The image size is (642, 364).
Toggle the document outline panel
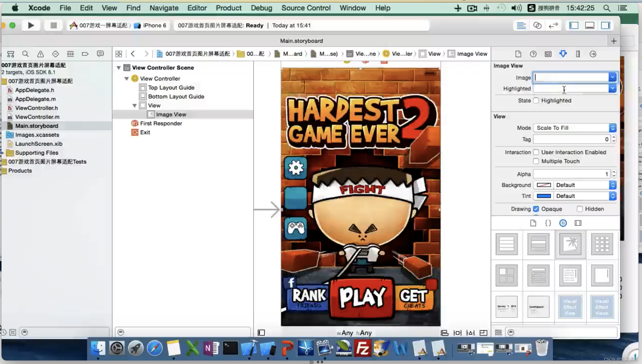pos(261,333)
